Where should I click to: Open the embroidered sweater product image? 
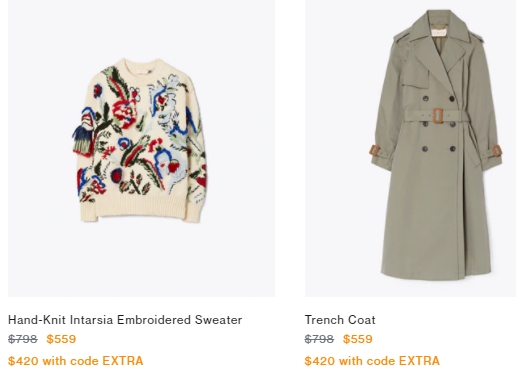coord(141,148)
